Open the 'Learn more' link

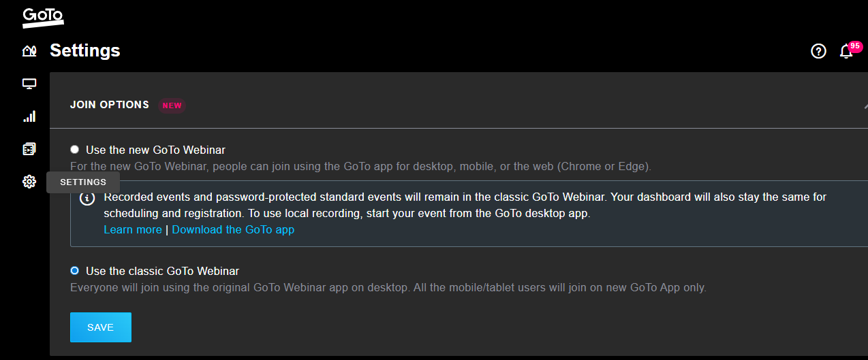(133, 230)
